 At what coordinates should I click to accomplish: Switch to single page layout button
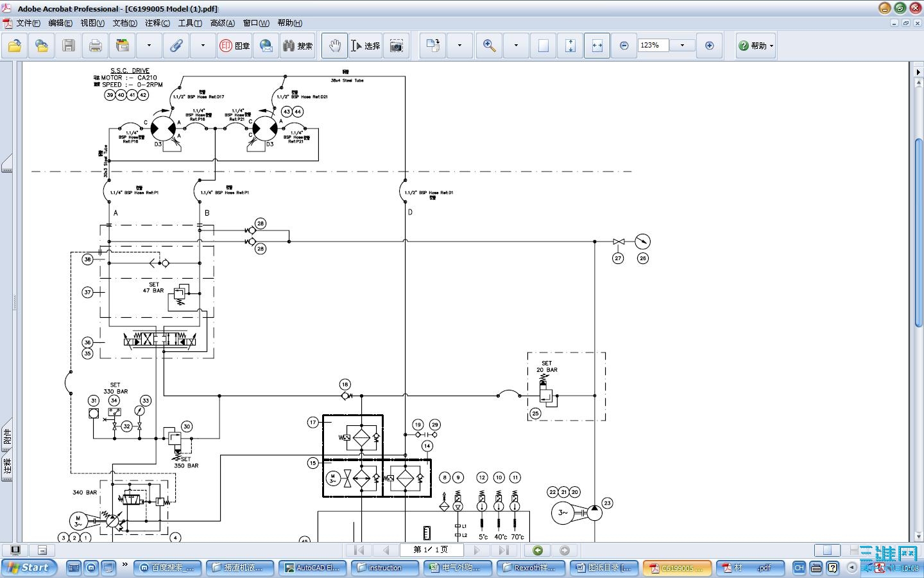(827, 550)
